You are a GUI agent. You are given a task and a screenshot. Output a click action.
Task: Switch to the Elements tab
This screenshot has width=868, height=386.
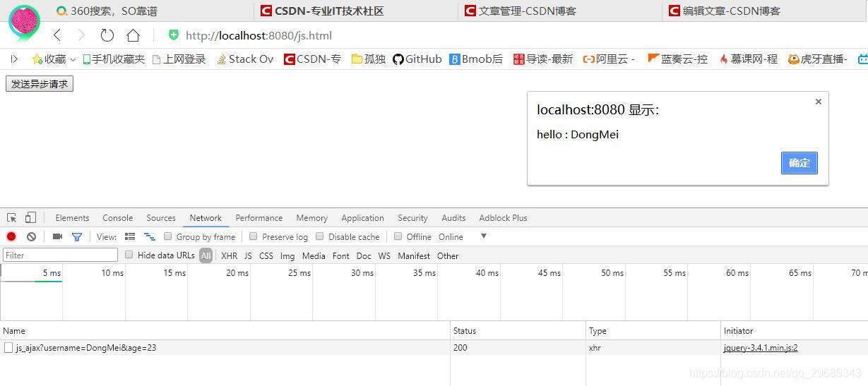[72, 218]
